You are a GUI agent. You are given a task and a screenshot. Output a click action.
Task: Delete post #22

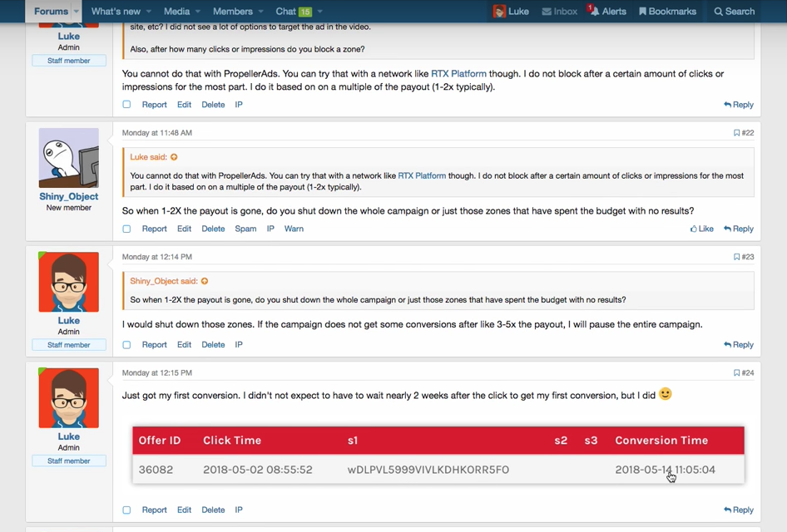point(213,229)
